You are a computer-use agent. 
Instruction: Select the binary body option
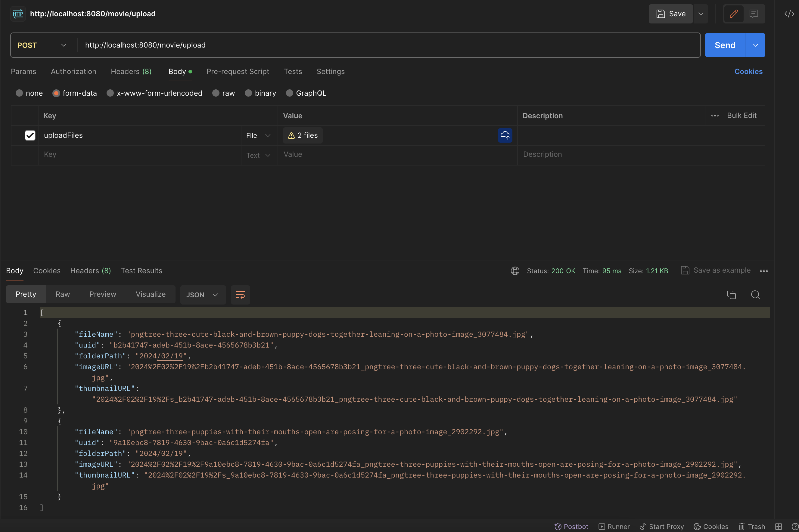tap(260, 93)
